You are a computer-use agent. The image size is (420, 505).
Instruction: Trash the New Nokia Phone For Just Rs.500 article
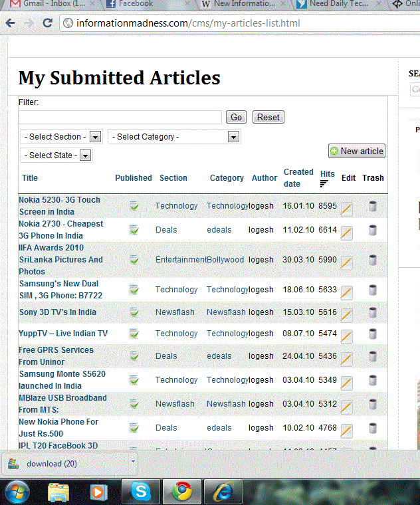[x=373, y=428]
